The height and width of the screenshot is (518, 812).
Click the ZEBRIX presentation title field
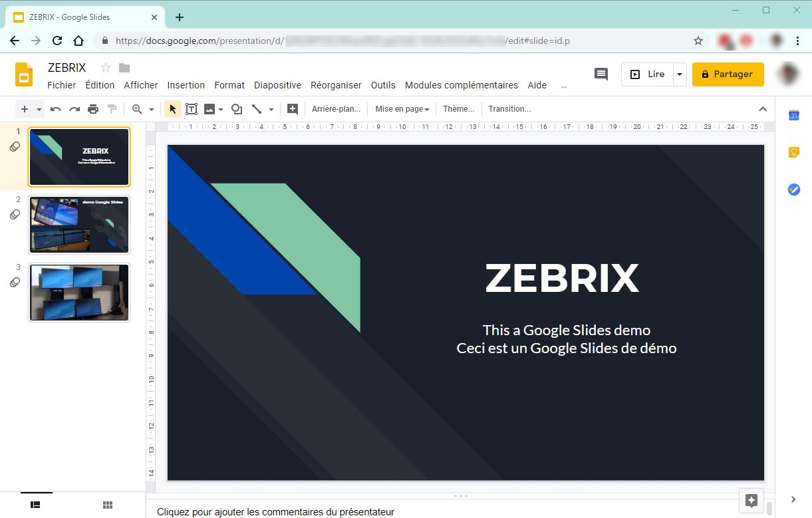67,68
